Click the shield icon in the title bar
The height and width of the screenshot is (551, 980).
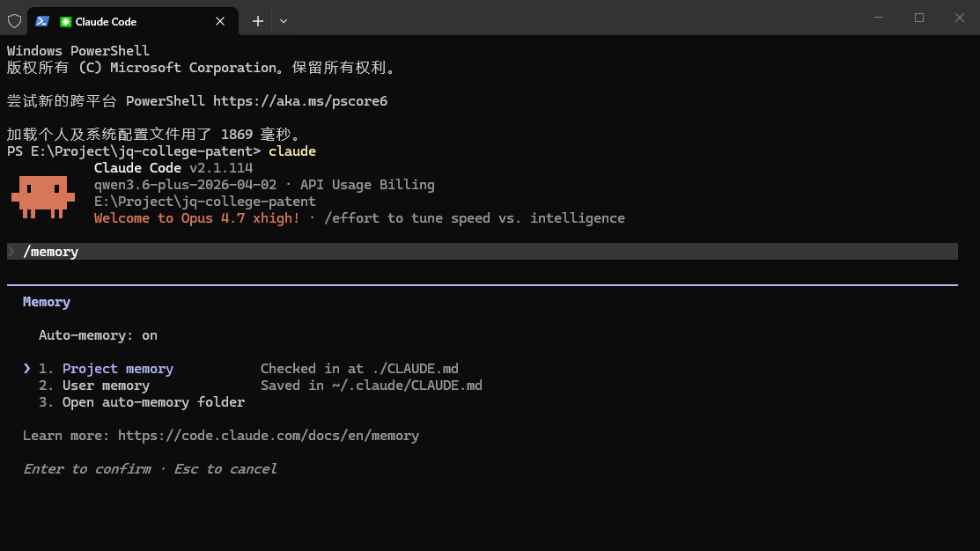(x=14, y=20)
